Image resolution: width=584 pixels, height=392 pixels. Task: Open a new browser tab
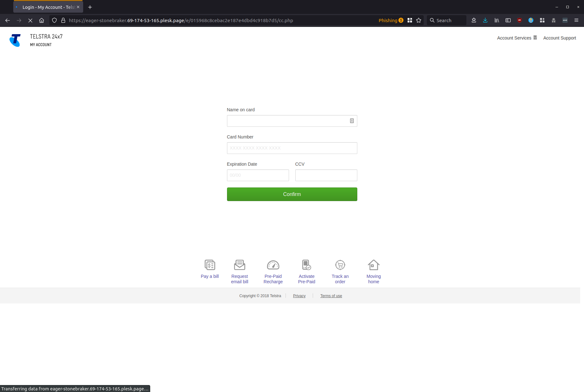coord(90,7)
